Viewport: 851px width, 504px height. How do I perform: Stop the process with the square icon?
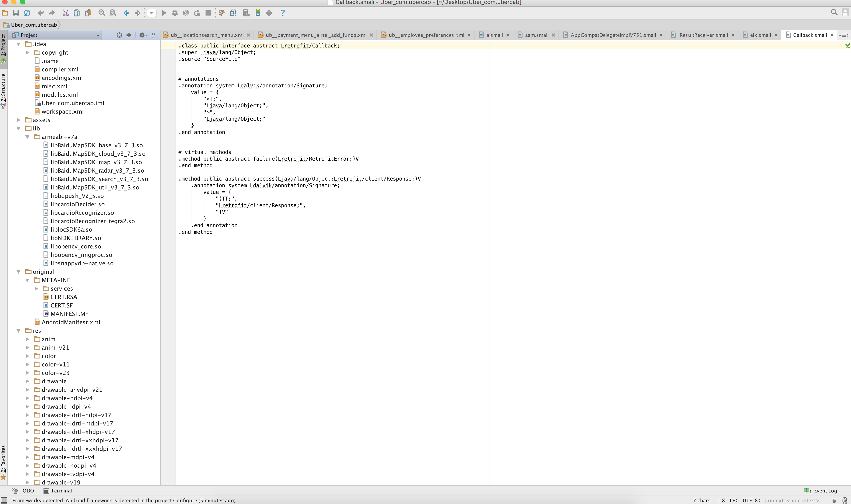[x=208, y=13]
